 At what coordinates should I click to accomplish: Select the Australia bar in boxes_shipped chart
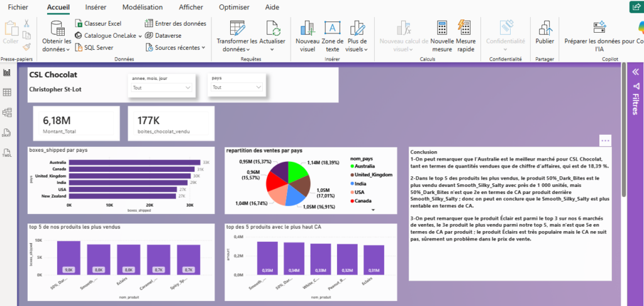point(135,162)
